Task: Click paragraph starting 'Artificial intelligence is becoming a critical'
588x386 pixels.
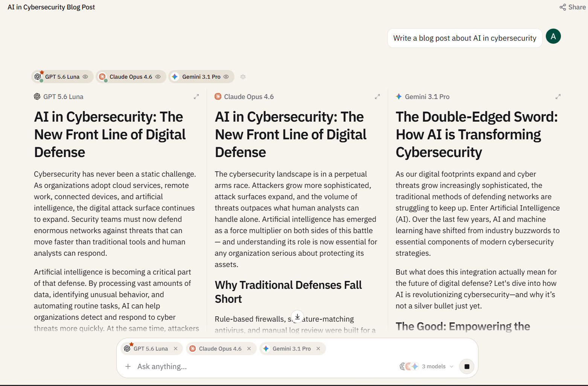Action: pyautogui.click(x=116, y=300)
